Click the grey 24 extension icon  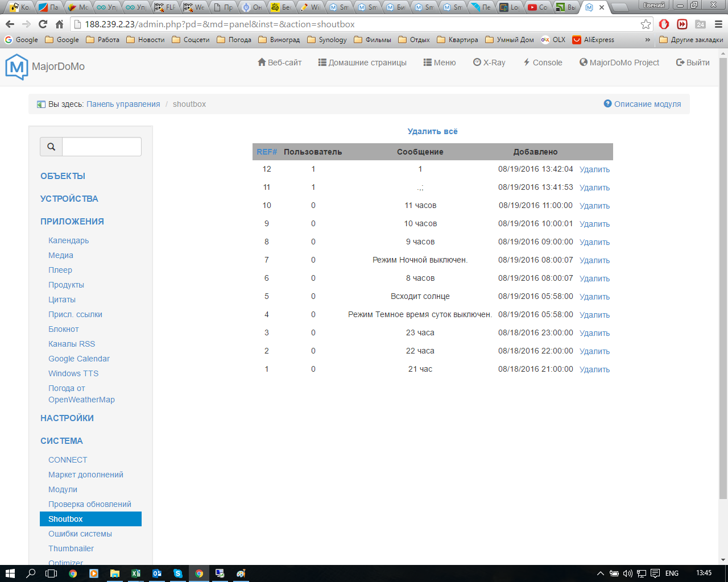pos(700,24)
